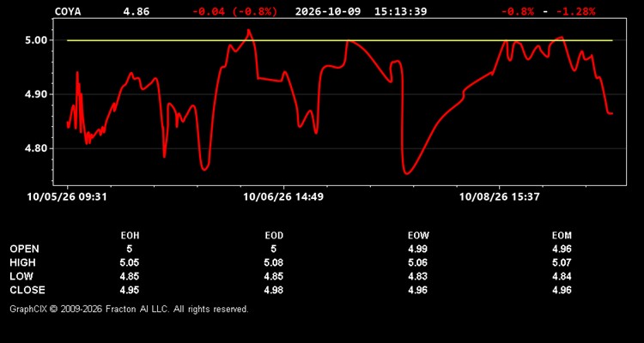This screenshot has width=644, height=343.
Task: Select the EOD high value 5.08
Action: pyautogui.click(x=274, y=262)
